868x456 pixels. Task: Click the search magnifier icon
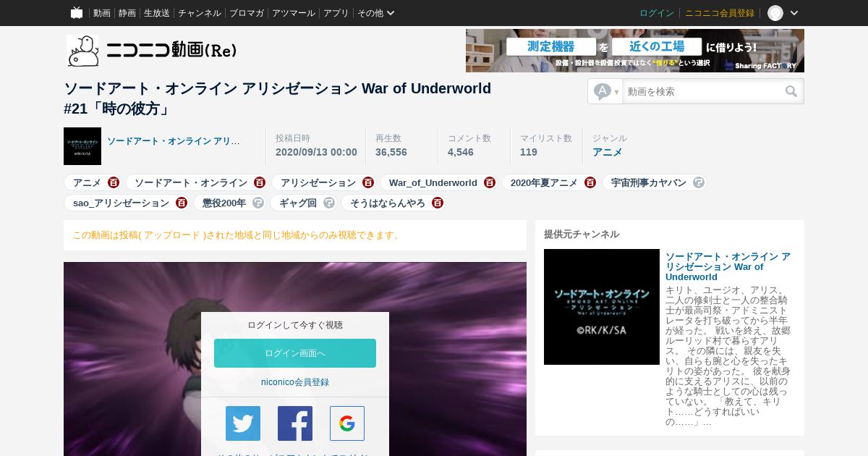tap(791, 91)
